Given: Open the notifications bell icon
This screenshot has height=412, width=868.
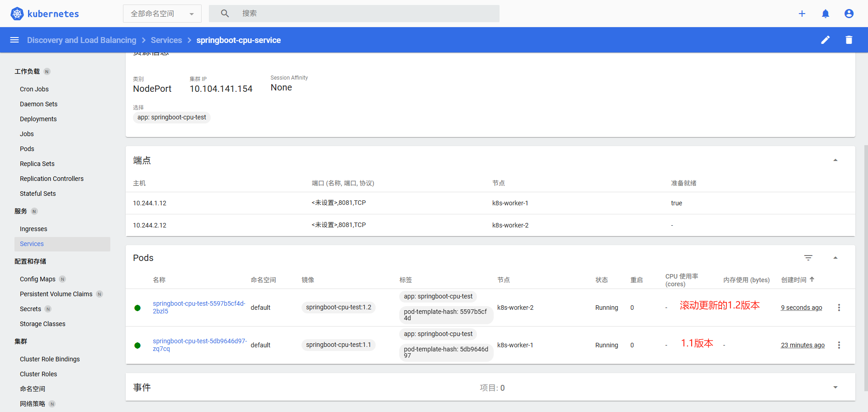Looking at the screenshot, I should pyautogui.click(x=826, y=14).
